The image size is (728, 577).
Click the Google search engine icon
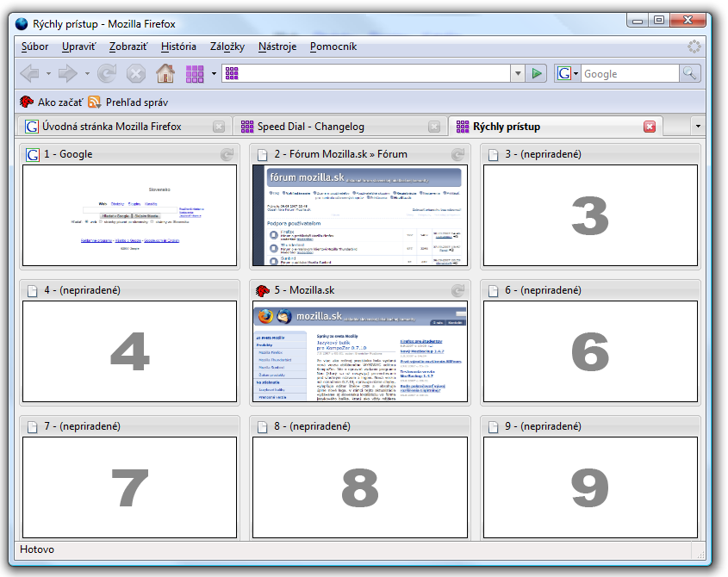[563, 73]
